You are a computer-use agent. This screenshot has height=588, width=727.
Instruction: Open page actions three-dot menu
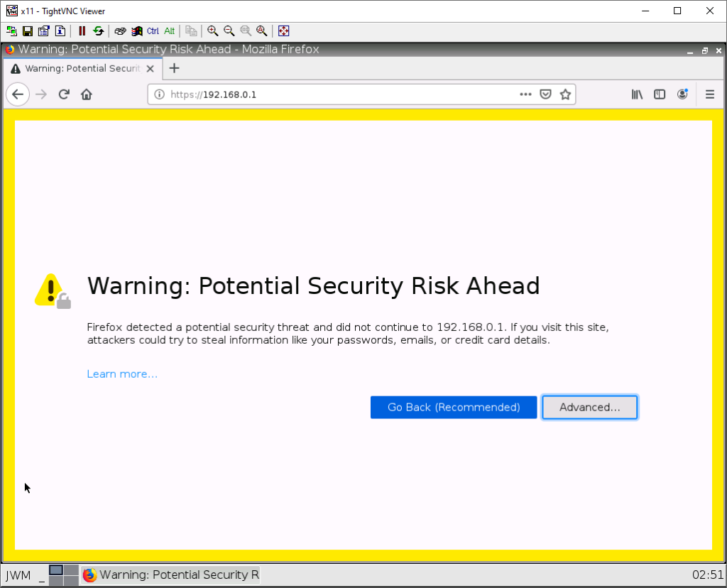525,94
